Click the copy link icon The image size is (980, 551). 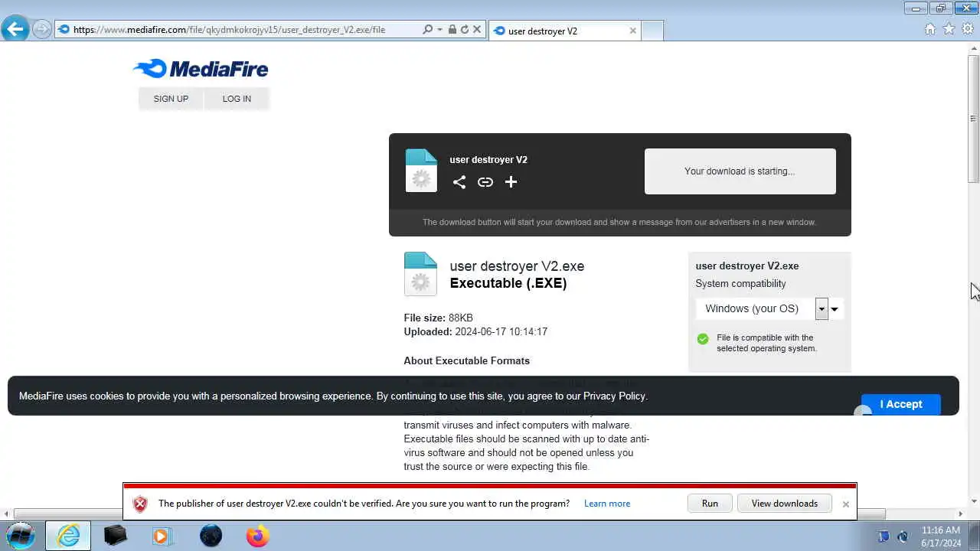click(x=485, y=182)
